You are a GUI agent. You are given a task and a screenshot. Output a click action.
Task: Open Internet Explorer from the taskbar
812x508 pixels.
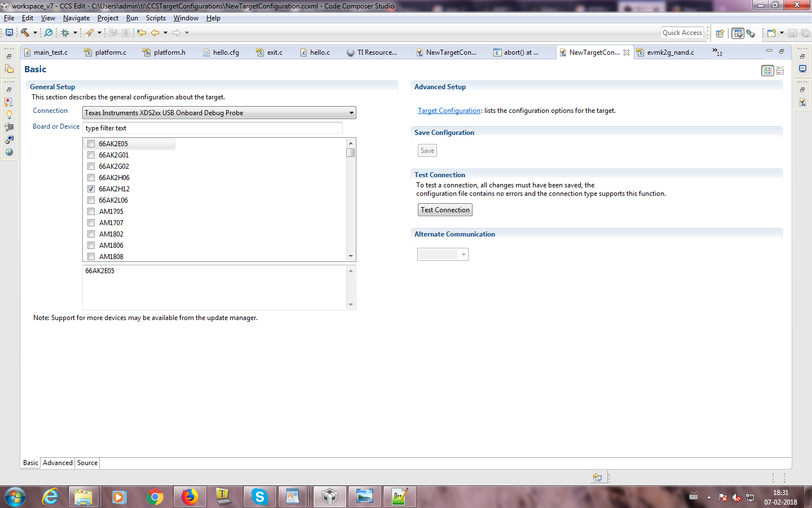point(50,497)
